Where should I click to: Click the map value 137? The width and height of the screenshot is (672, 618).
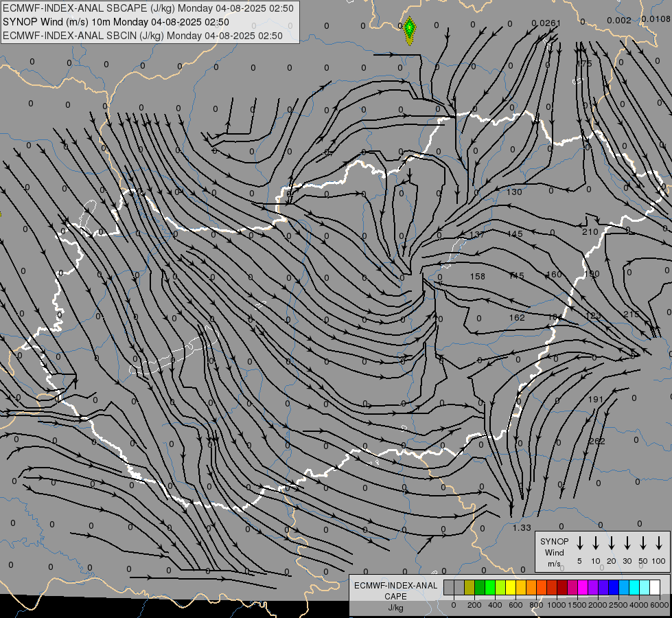(x=477, y=235)
